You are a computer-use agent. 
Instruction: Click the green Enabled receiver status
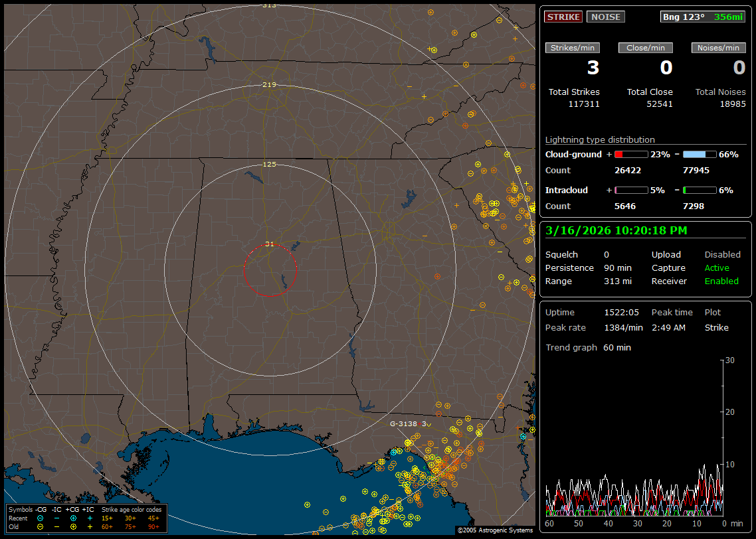pyautogui.click(x=721, y=281)
